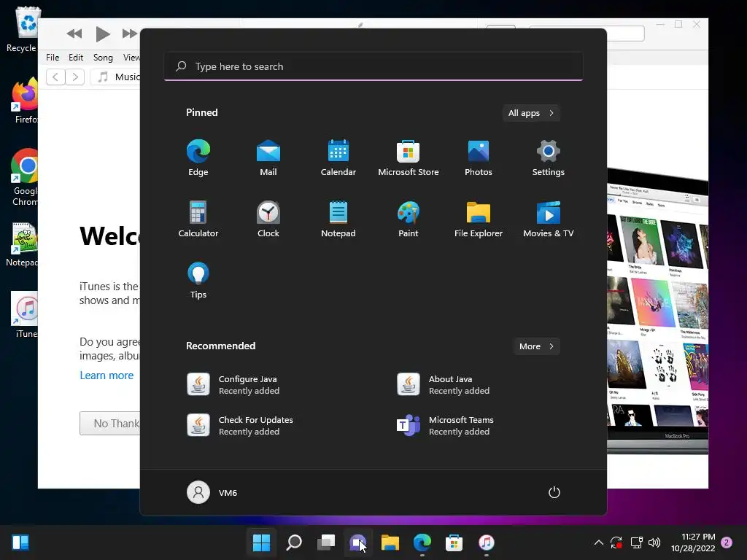This screenshot has width=747, height=560.
Task: Click No Thanks button in iTunes
Action: (x=110, y=424)
